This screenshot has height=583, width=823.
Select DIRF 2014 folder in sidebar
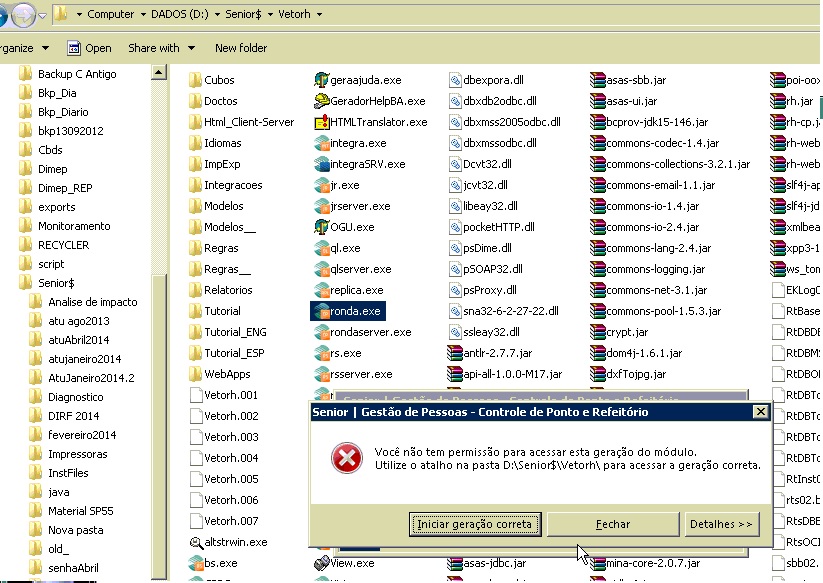click(73, 416)
